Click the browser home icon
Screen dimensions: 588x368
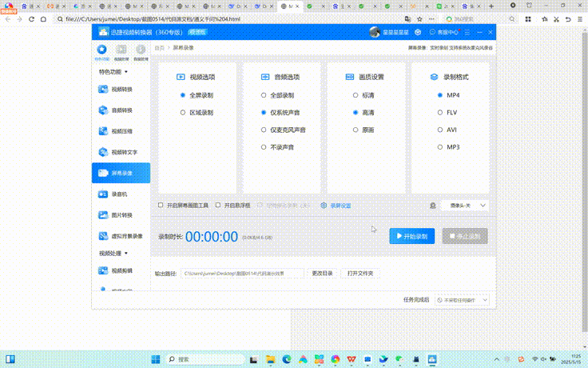[x=43, y=19]
